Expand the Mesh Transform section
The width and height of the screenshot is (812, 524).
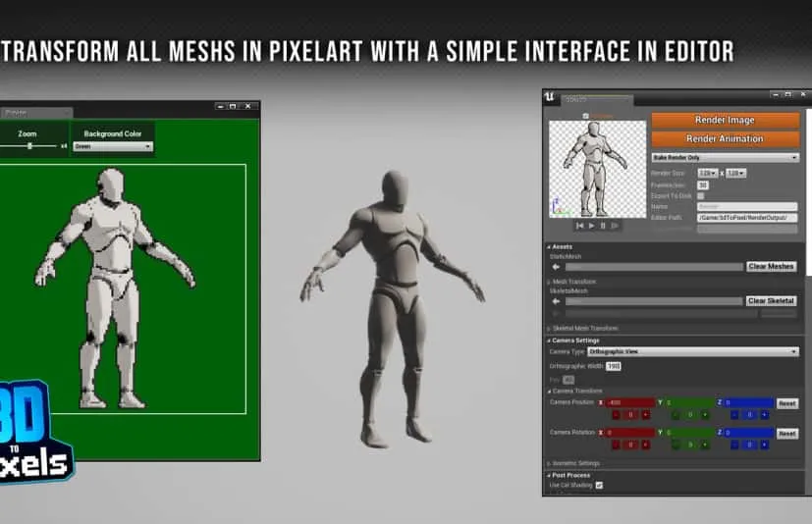(549, 282)
